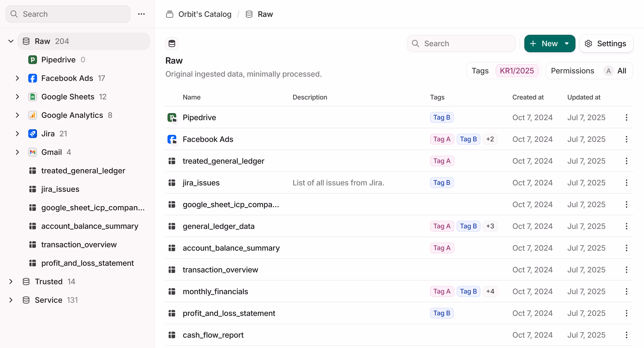Select transaction_overview in the sidebar tree

[x=79, y=245]
